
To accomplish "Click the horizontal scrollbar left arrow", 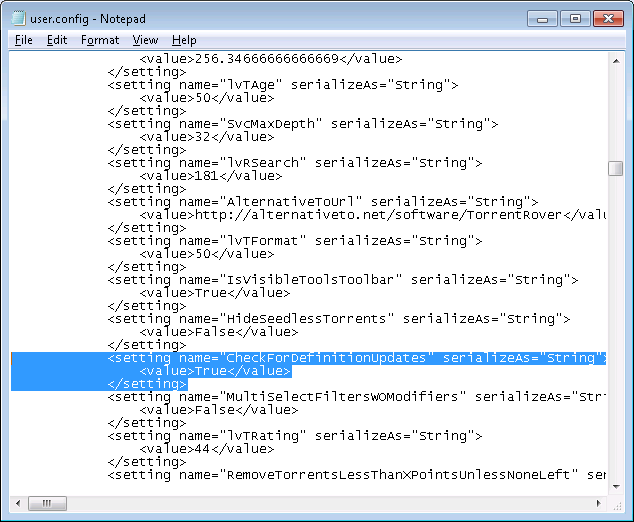I will tap(18, 503).
